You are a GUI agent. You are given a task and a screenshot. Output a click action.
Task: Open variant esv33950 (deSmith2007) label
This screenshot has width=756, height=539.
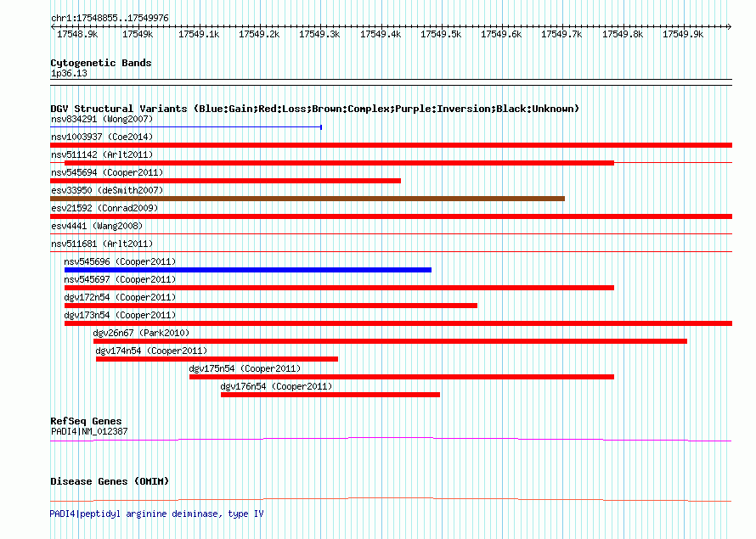click(x=107, y=190)
